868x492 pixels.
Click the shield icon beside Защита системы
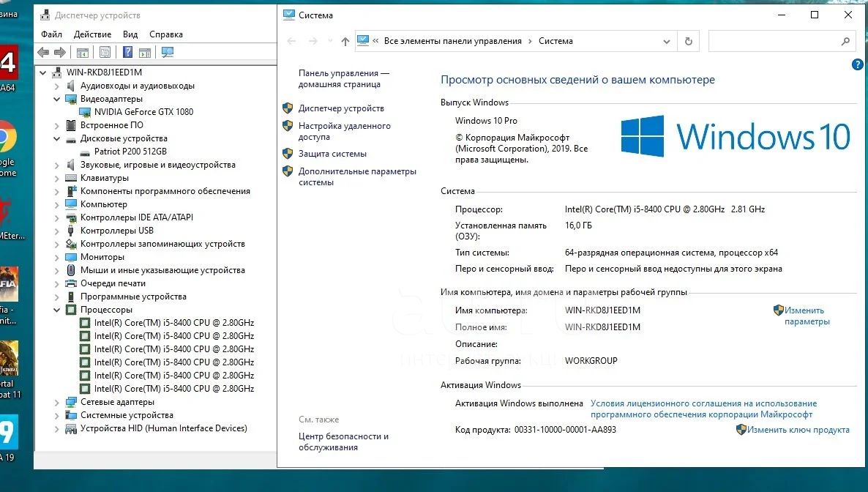[x=288, y=154]
